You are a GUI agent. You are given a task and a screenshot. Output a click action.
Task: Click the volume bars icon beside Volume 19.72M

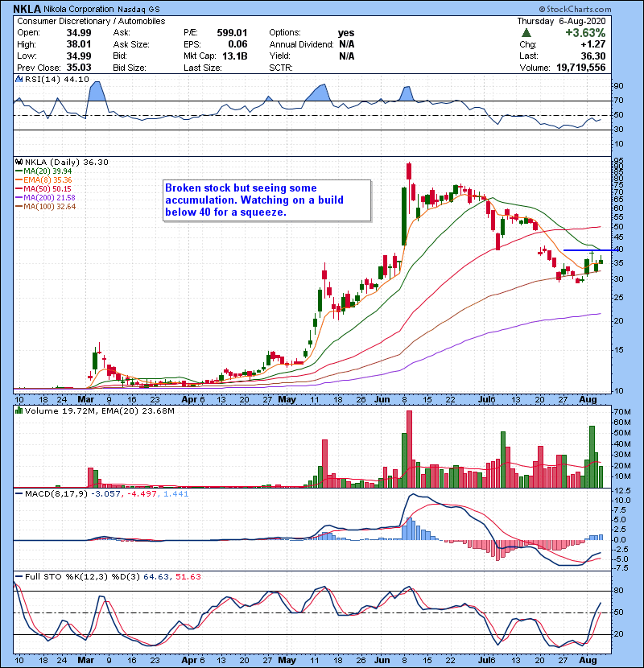click(19, 410)
